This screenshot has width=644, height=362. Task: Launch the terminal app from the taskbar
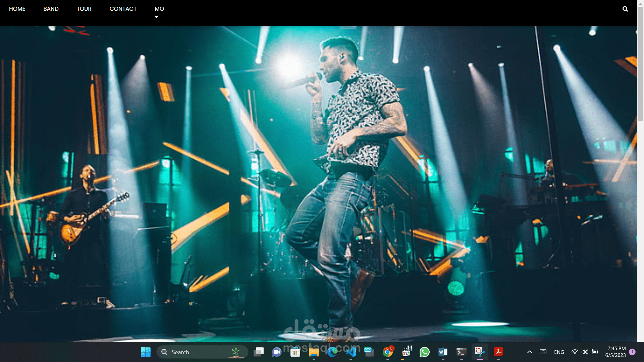point(462,352)
